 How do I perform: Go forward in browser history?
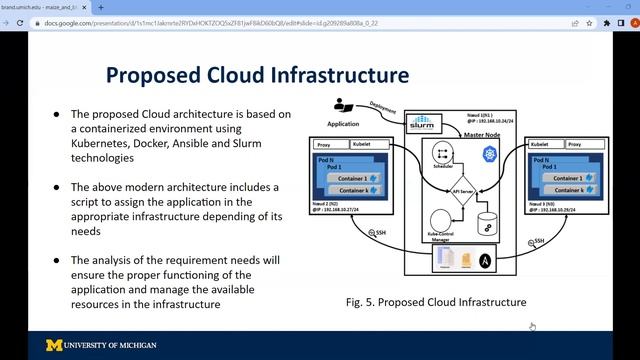[6, 23]
